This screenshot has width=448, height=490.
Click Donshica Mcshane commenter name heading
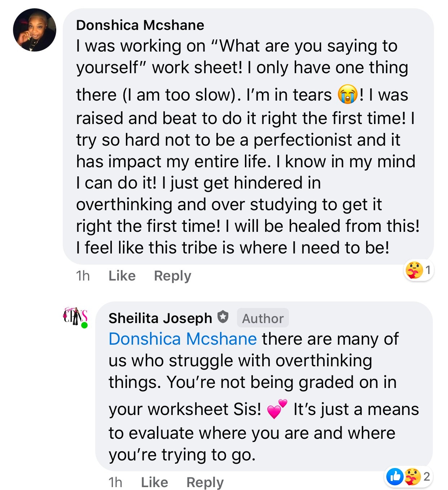[x=140, y=25]
